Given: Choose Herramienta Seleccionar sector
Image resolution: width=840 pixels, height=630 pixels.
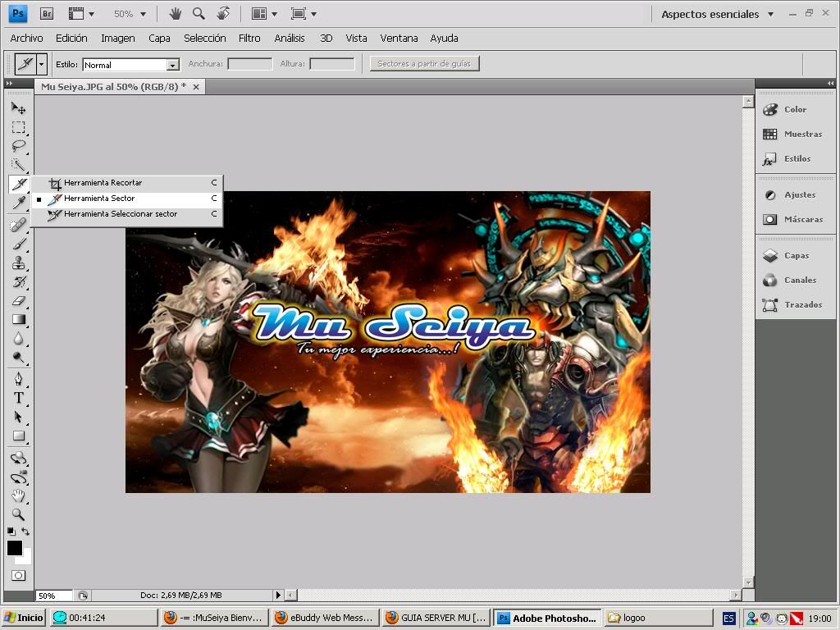Looking at the screenshot, I should click(127, 214).
